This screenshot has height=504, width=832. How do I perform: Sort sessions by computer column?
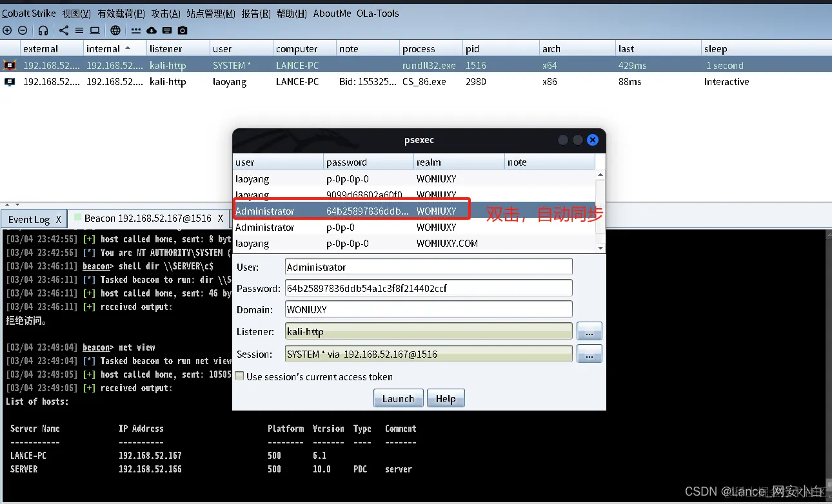pos(304,48)
